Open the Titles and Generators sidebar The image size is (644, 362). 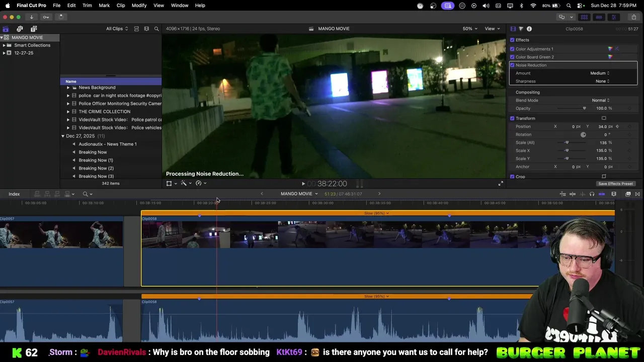click(34, 29)
